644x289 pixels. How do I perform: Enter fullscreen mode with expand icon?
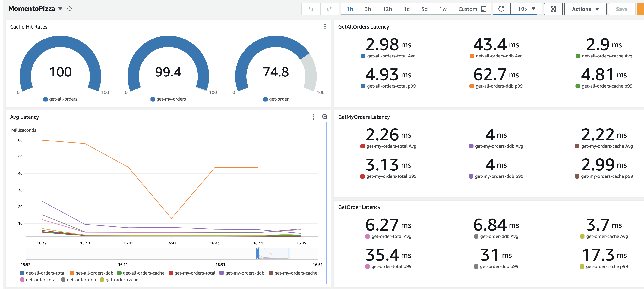click(553, 9)
